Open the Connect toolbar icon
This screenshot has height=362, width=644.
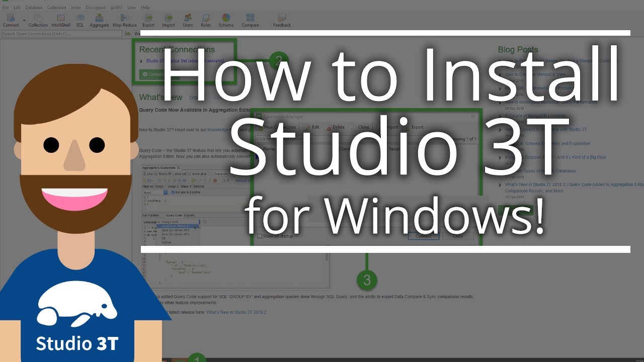(x=11, y=20)
